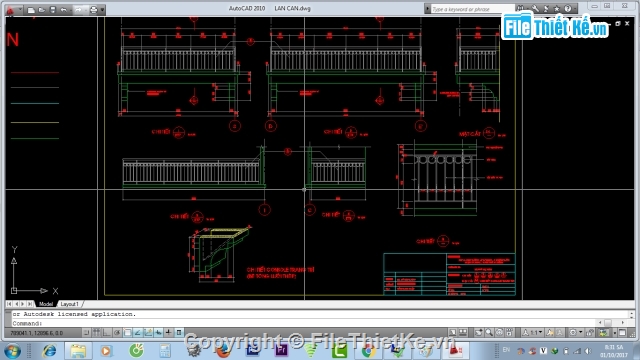The width and height of the screenshot is (640, 360).
Task: Save the drawing with the Save icon
Action: coord(53,10)
